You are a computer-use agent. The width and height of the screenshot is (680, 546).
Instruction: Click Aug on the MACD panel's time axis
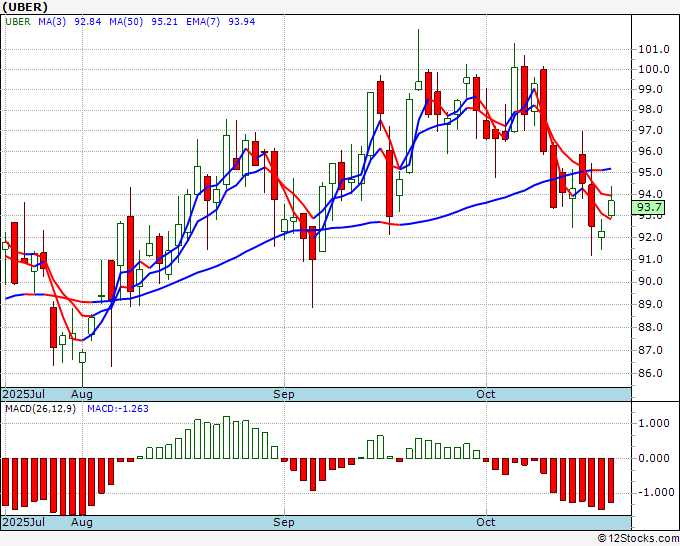point(82,523)
